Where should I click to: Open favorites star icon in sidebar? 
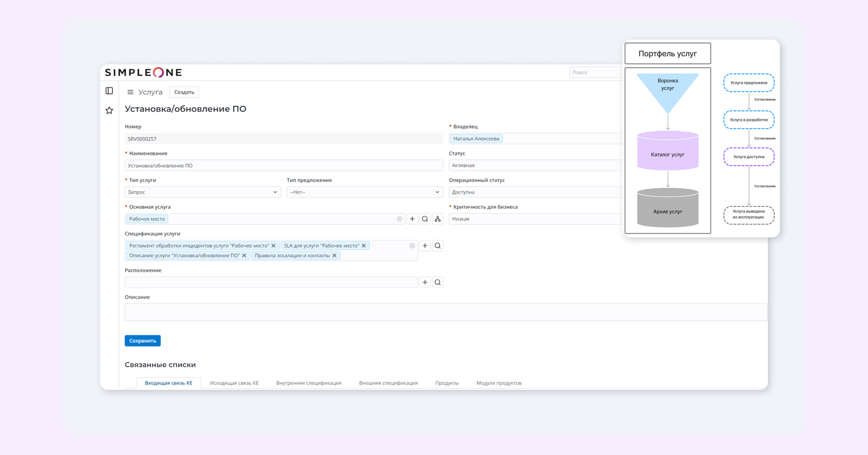pos(109,111)
